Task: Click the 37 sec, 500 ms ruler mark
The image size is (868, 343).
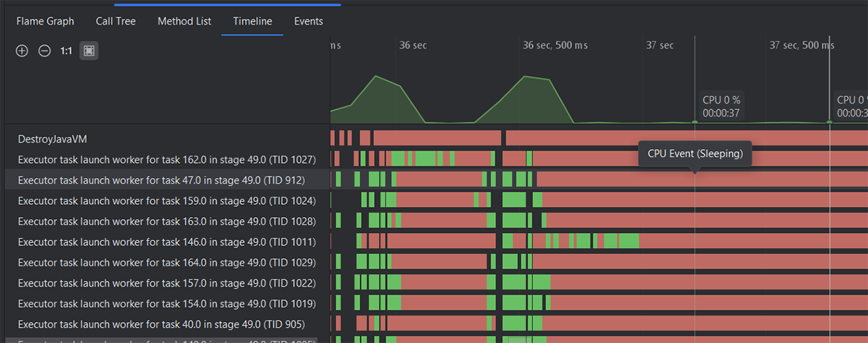Action: 801,45
